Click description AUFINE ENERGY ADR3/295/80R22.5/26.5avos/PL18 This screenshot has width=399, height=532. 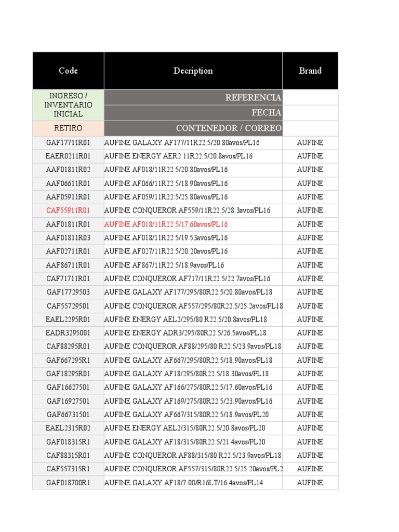point(185,333)
